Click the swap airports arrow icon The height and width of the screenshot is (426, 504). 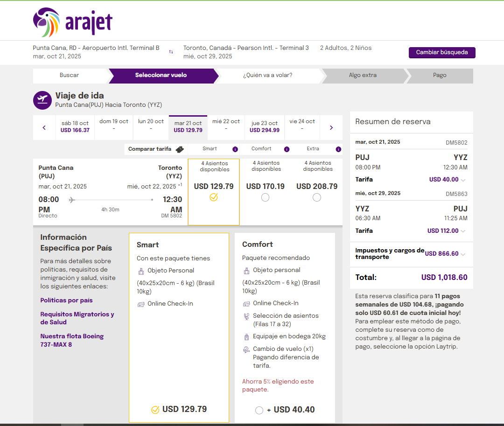coord(171,52)
